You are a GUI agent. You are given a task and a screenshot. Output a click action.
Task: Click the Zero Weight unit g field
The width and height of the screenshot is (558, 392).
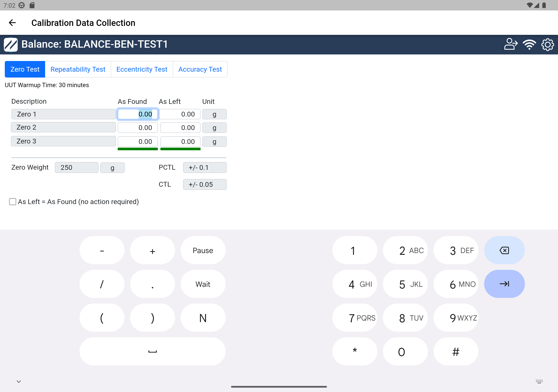[112, 168]
